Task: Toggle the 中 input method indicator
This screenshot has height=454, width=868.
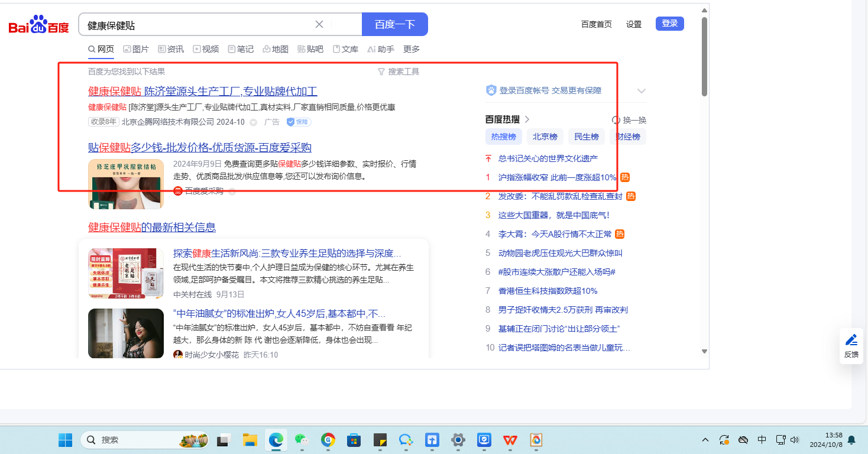Action: pos(762,440)
